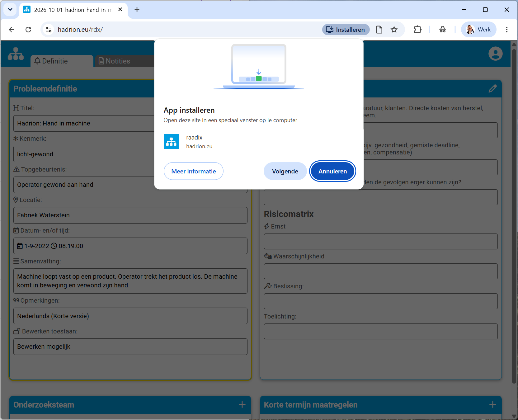Click Annuleren to cancel app install

point(332,171)
